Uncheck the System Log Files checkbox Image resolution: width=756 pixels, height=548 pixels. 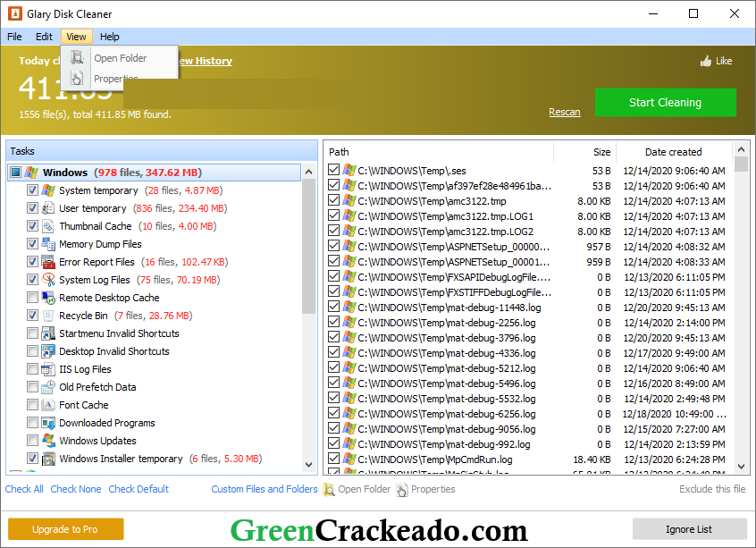(32, 280)
